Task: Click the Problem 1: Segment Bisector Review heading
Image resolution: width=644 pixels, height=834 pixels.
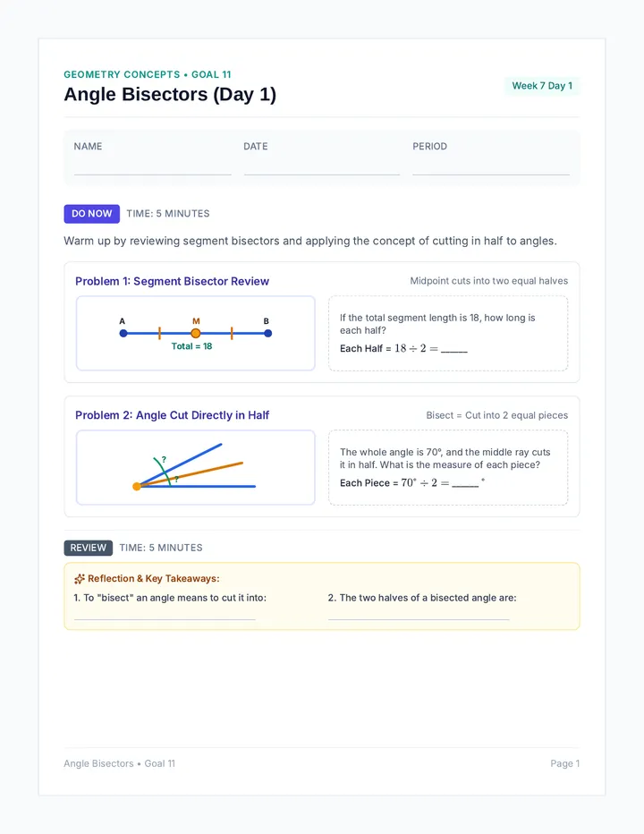Action: pos(173,281)
